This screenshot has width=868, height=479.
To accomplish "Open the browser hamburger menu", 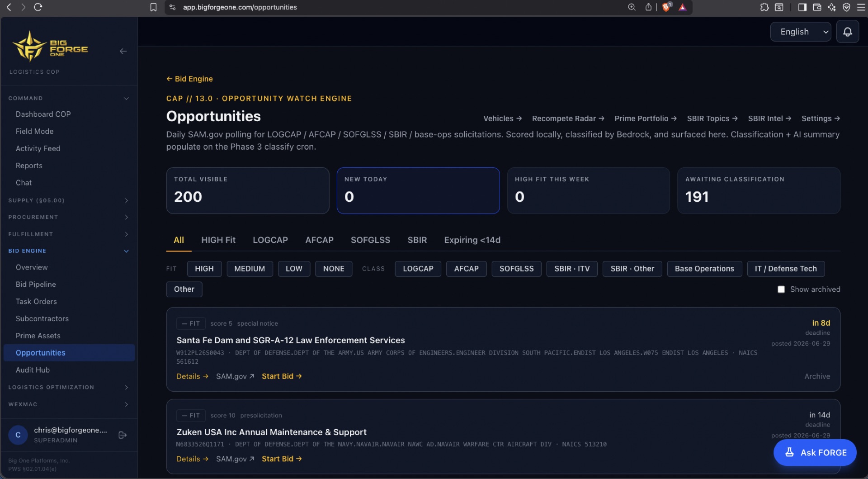I will (861, 7).
